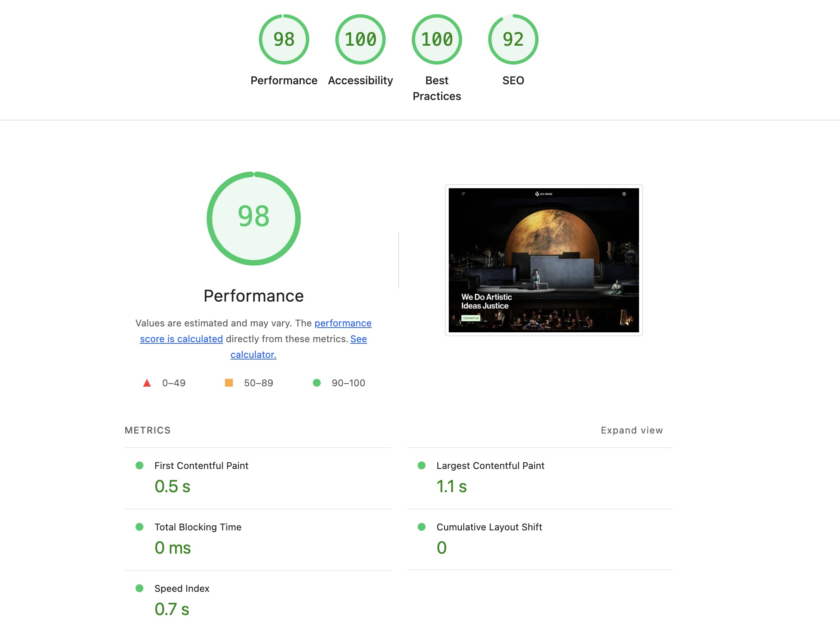
Task: Click the Accessibility score gauge showing 100
Action: (x=360, y=39)
